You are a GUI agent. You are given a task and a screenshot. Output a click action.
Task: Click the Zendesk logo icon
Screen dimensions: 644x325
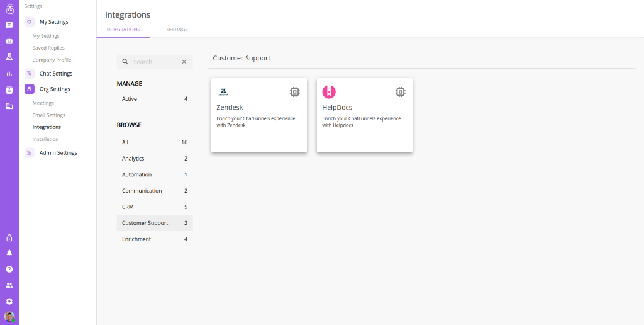click(x=223, y=92)
